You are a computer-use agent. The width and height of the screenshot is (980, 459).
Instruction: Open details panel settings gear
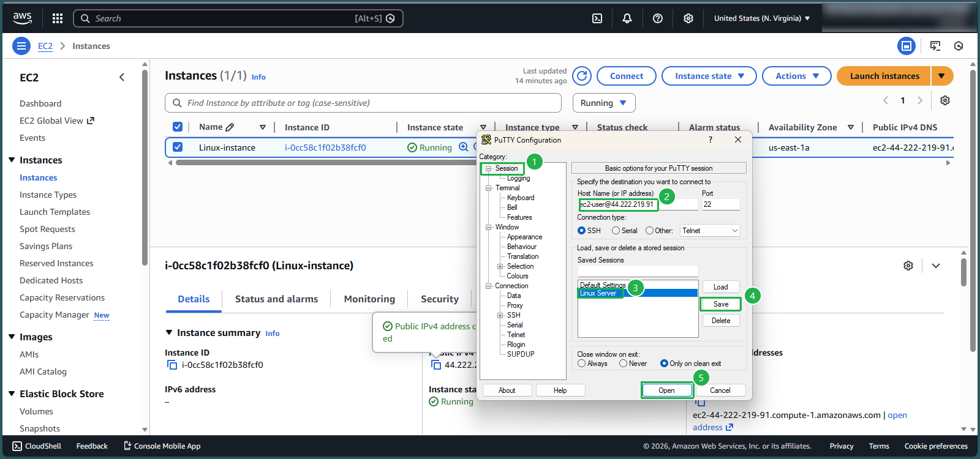908,266
